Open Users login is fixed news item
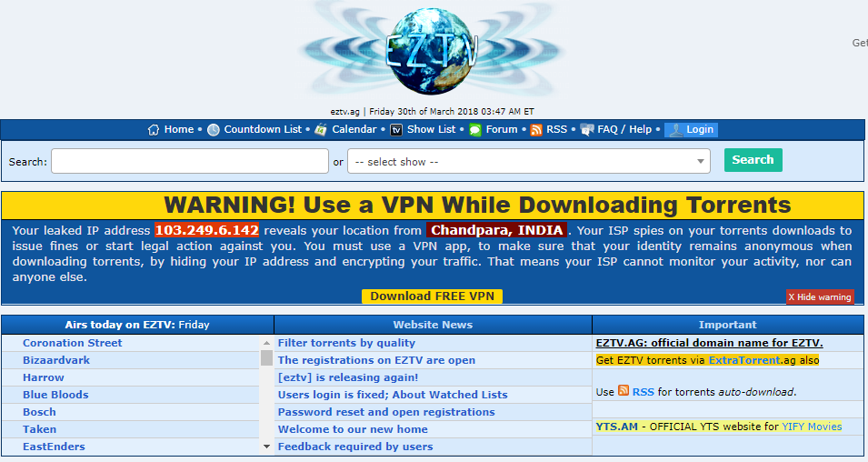 pos(393,395)
